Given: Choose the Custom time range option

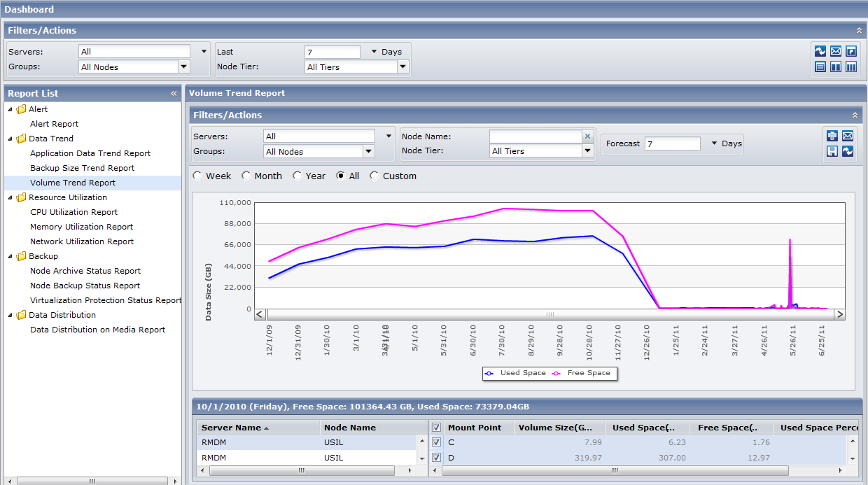Looking at the screenshot, I should pos(374,176).
